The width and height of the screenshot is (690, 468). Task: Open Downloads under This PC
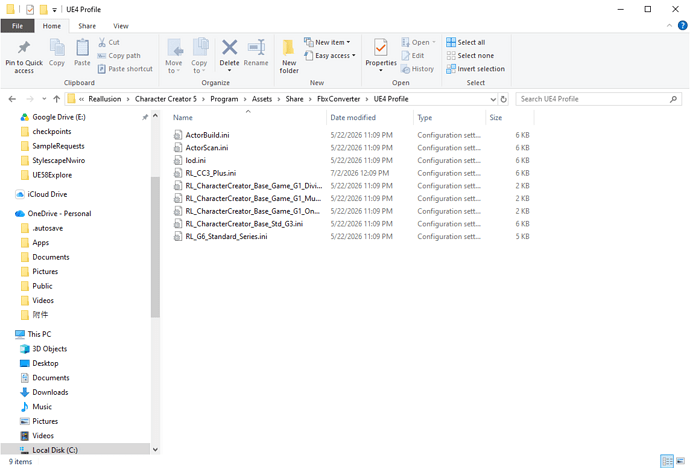tap(50, 392)
